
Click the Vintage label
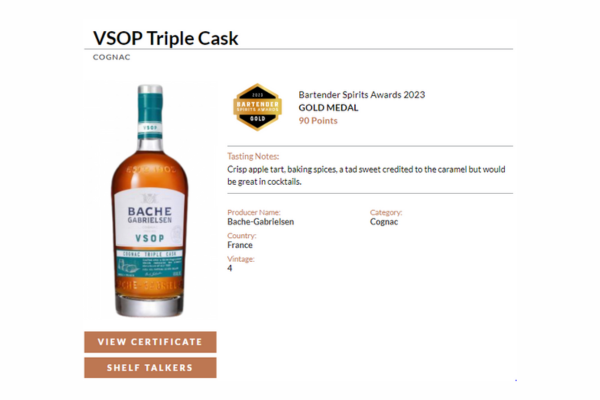pyautogui.click(x=241, y=259)
